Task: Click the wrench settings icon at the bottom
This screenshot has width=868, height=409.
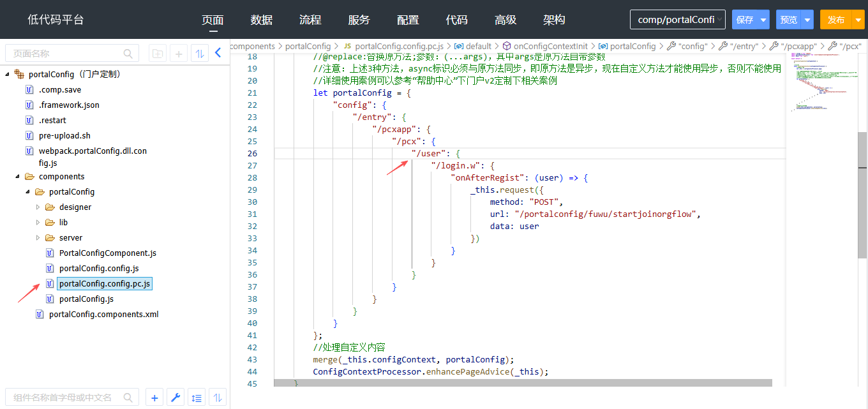Action: tap(176, 398)
